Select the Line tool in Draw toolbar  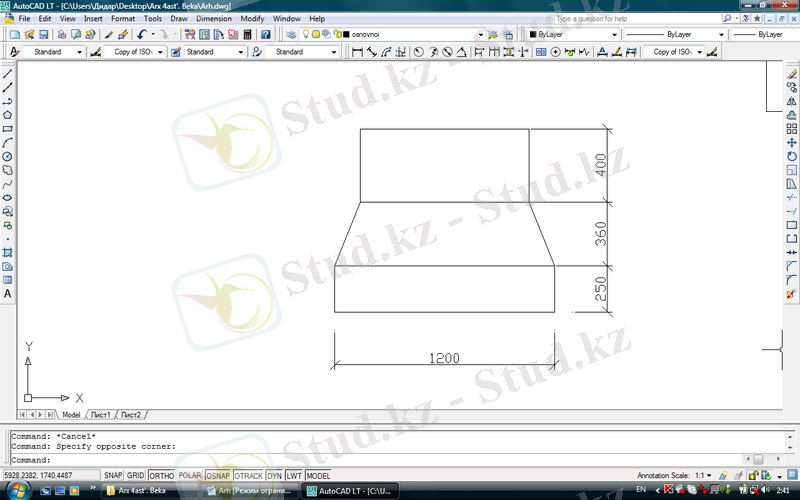coord(8,74)
